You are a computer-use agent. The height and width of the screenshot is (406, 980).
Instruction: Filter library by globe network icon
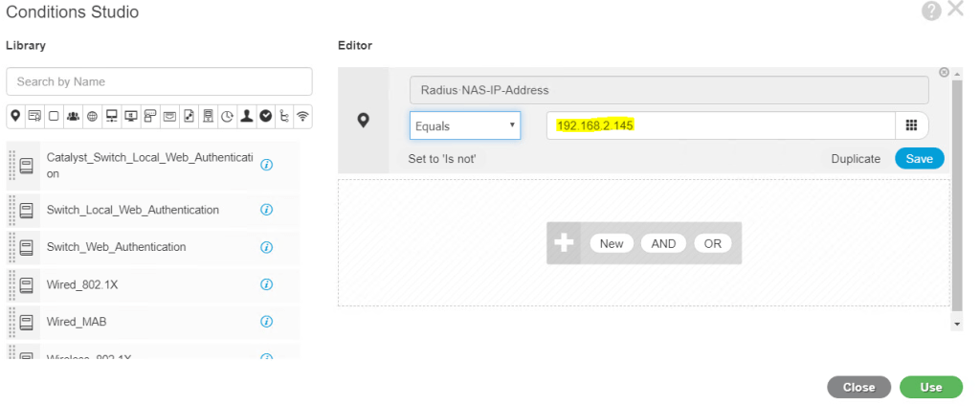[92, 116]
